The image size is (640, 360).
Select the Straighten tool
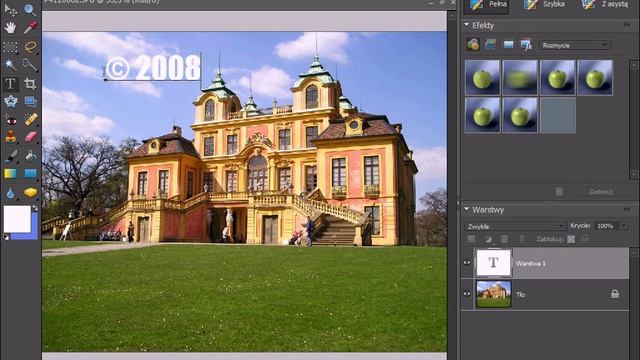click(30, 101)
